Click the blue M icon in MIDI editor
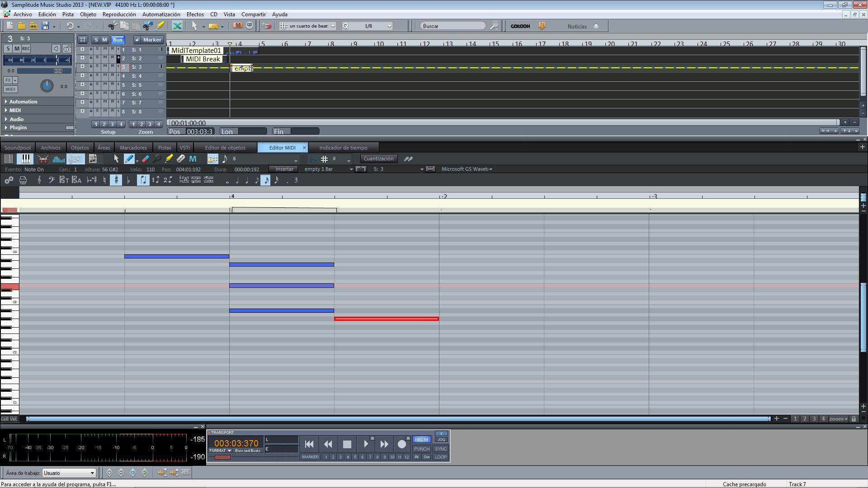 click(193, 159)
